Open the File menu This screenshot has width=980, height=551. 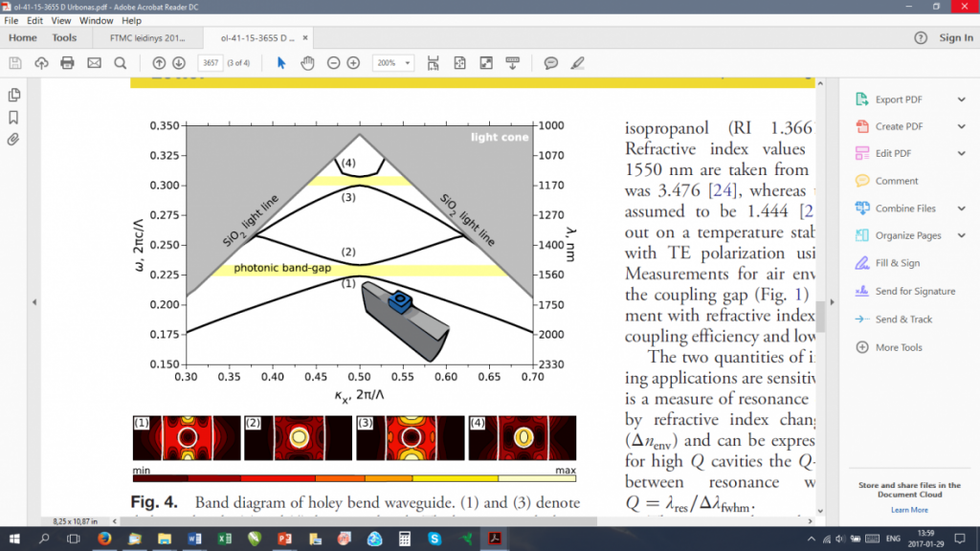point(11,21)
